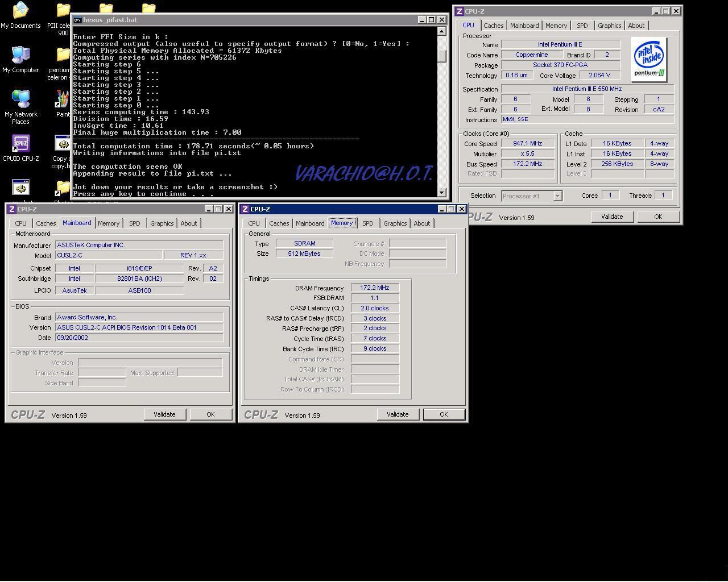
Task: Click the Core Speed value '947.1 MHz'
Action: (527, 144)
